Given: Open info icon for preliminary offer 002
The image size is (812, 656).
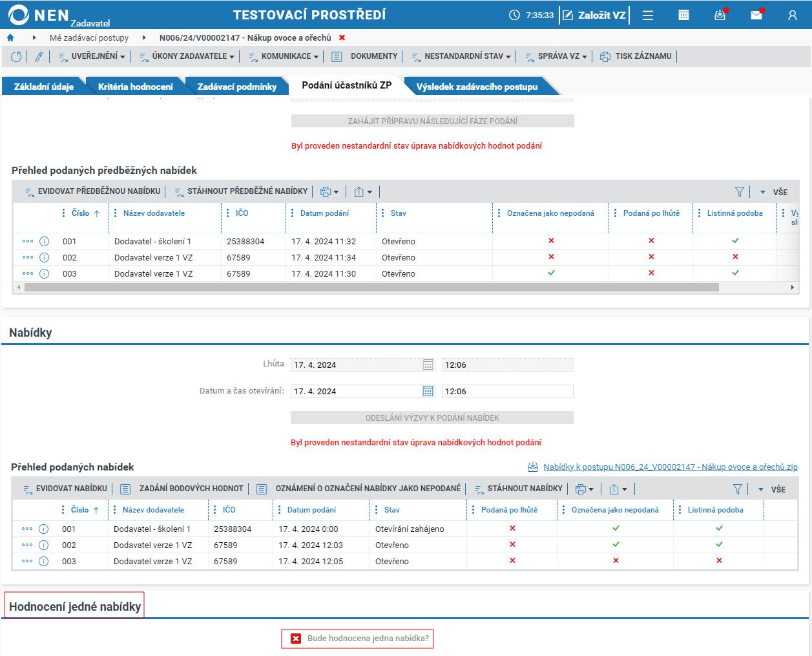Looking at the screenshot, I should click(45, 257).
